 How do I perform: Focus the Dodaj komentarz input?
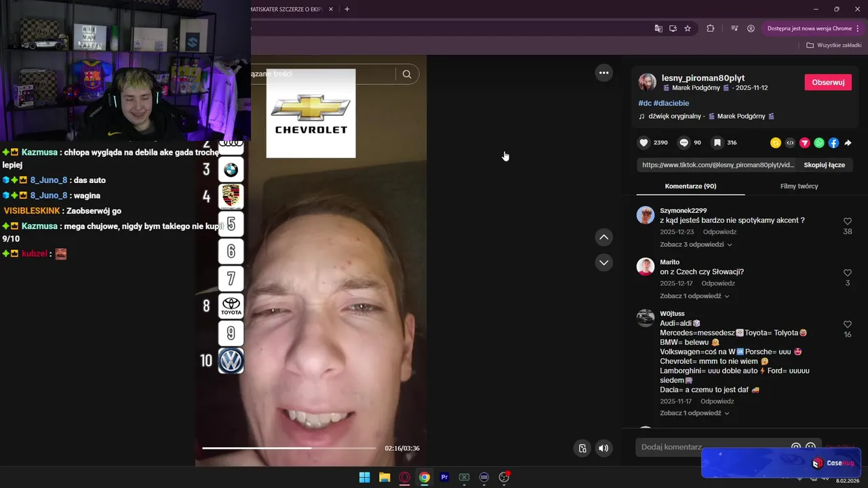tap(712, 447)
